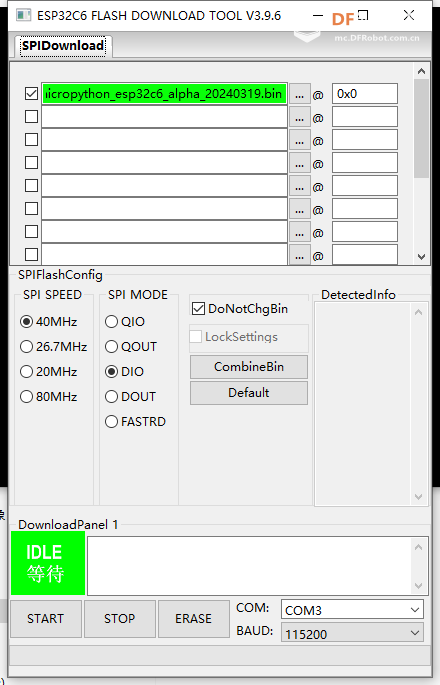Click the ERASE button

click(194, 619)
